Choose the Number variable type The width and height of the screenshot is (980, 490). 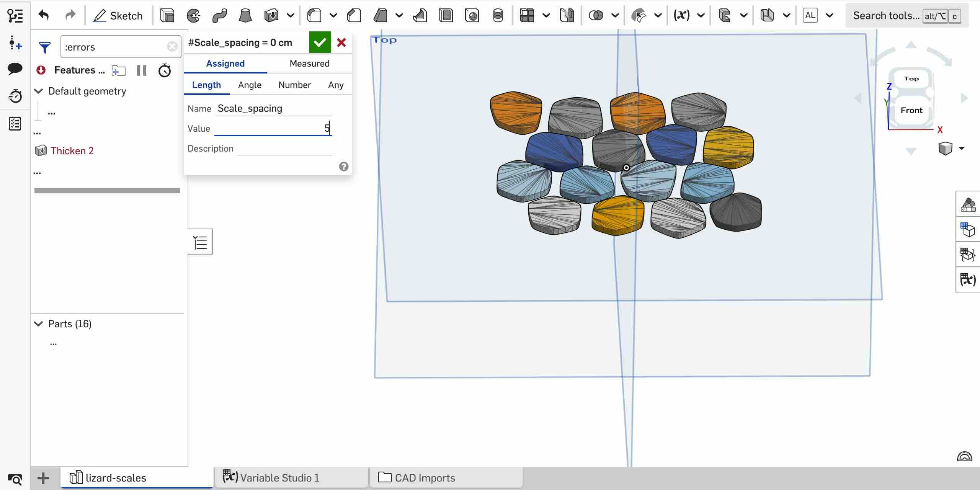point(295,85)
